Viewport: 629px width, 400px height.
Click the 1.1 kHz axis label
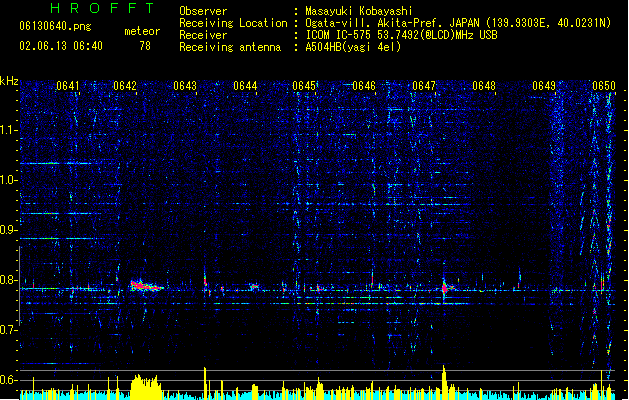[9, 130]
